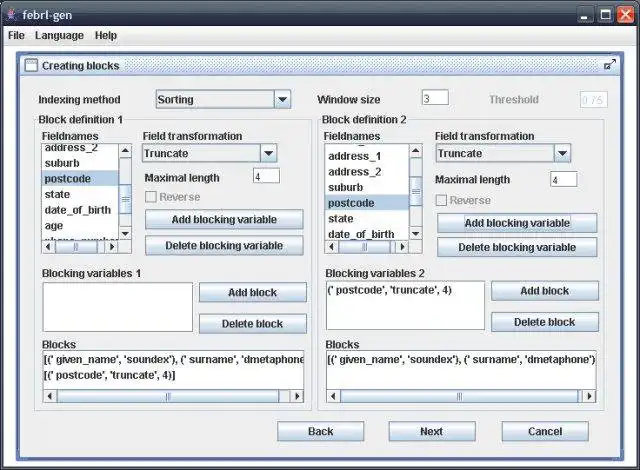Select address_2 in Block definition 1 Fieldnames
The width and height of the screenshot is (640, 470).
[80, 149]
